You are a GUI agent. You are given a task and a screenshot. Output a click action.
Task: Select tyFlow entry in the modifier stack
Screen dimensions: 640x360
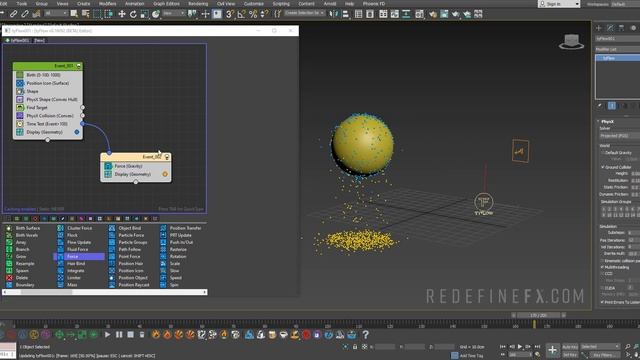tap(618, 58)
